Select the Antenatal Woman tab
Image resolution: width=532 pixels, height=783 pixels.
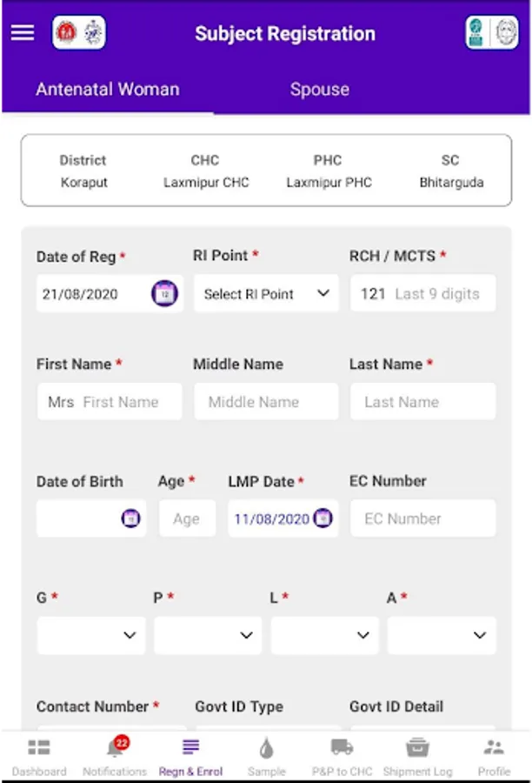click(x=108, y=90)
